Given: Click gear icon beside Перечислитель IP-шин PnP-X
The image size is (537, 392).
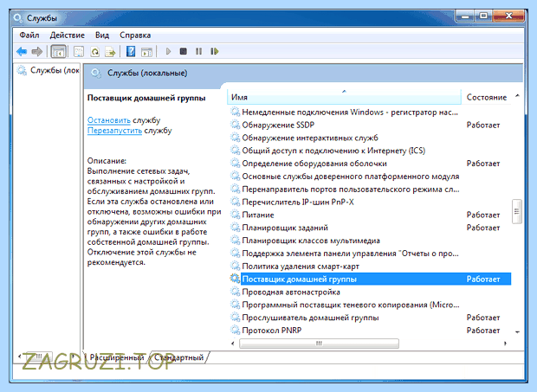Looking at the screenshot, I should [x=235, y=202].
